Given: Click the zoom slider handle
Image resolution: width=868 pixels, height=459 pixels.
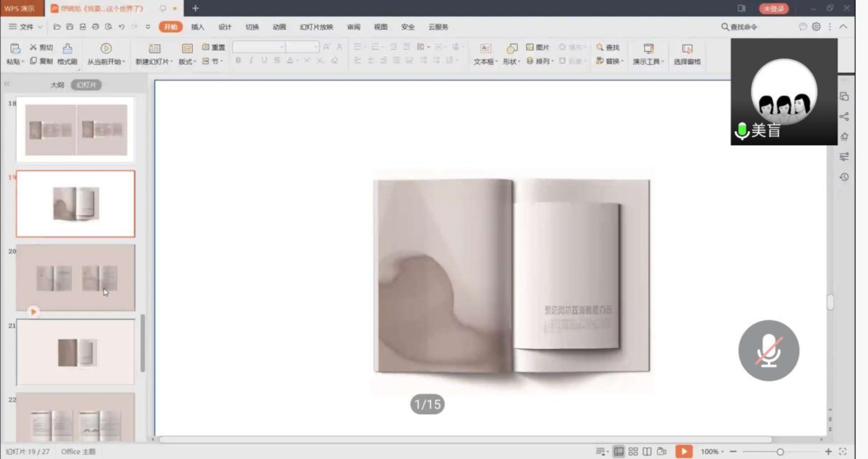Looking at the screenshot, I should click(780, 452).
